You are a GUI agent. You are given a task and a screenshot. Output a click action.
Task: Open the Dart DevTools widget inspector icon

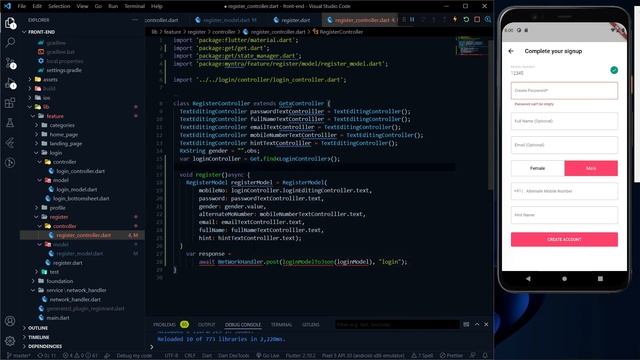coord(488,20)
